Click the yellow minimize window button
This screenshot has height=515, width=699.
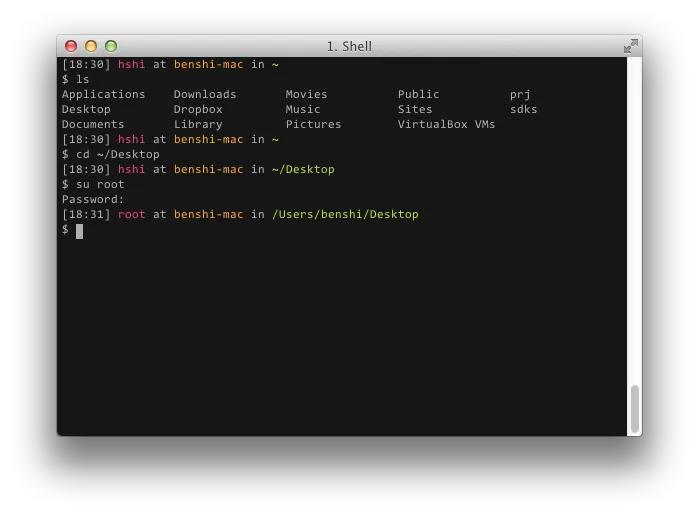coord(91,46)
